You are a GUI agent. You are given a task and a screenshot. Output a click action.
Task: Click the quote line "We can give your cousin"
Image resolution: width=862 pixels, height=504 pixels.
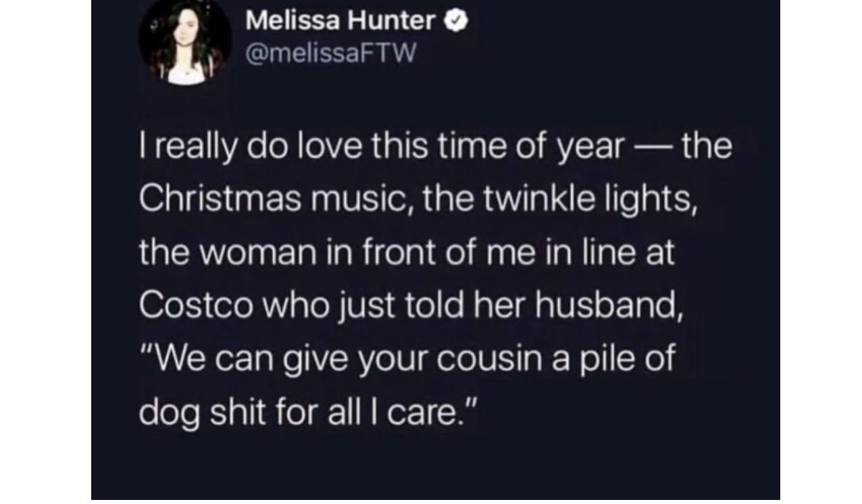point(407,358)
